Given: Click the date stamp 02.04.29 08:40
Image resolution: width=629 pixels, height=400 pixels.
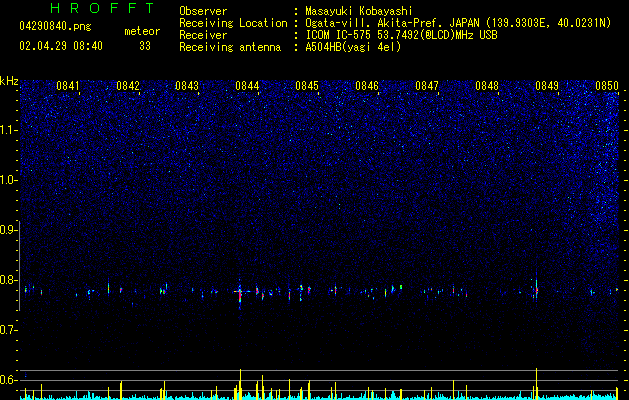Looking at the screenshot, I should pyautogui.click(x=61, y=46).
